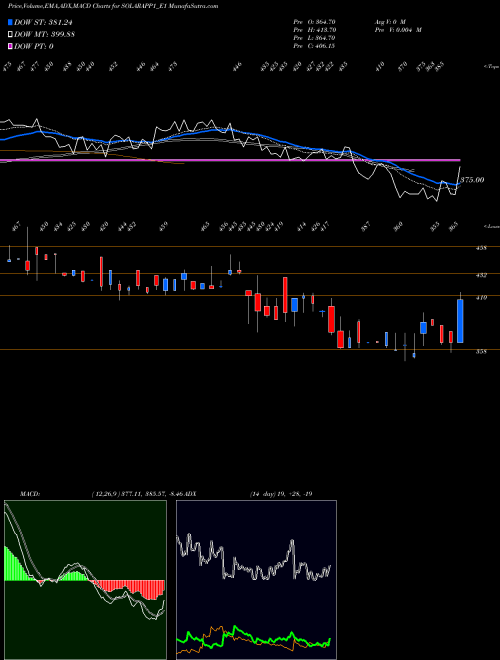Click the 458 resistance level label

click(x=481, y=248)
